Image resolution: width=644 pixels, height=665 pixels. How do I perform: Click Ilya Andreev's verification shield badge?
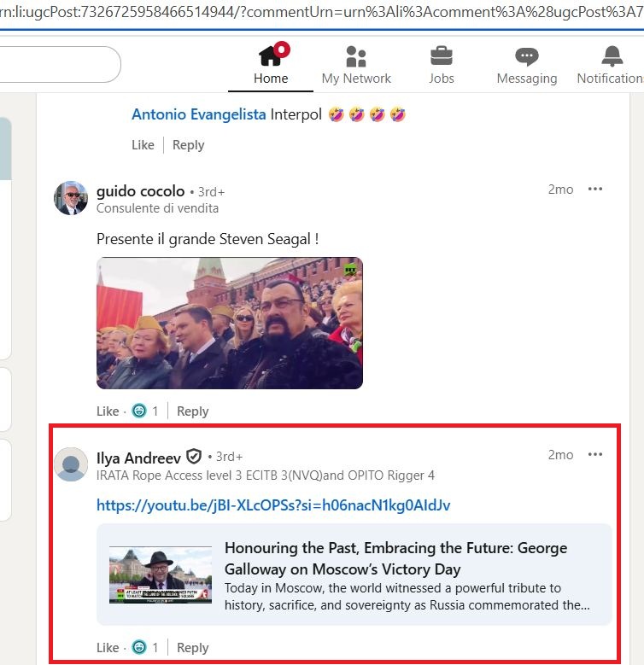point(194,457)
